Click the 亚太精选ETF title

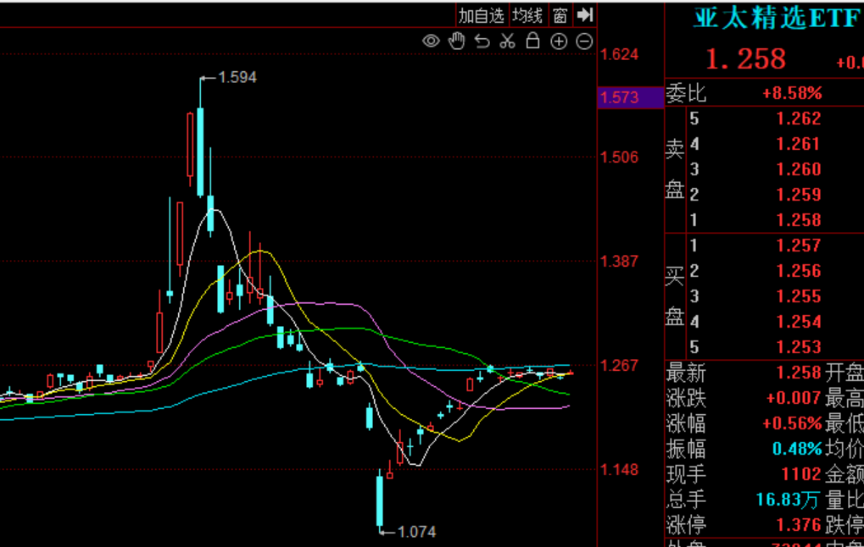[x=762, y=18]
